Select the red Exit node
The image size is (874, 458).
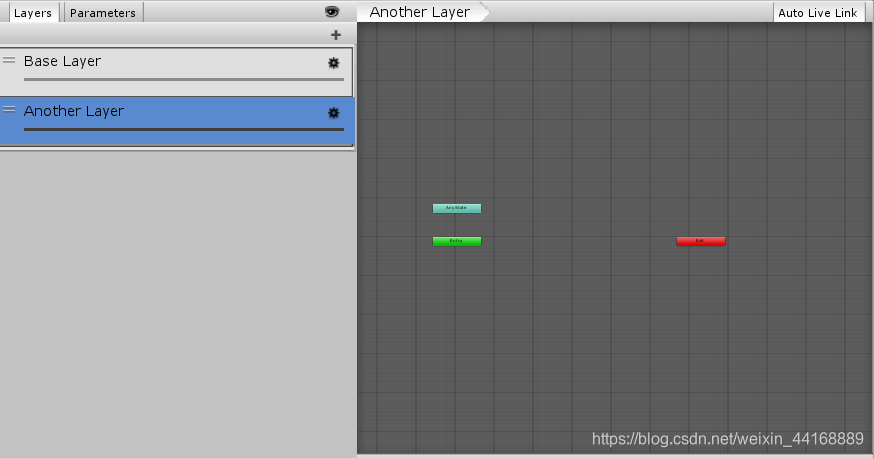tap(701, 241)
